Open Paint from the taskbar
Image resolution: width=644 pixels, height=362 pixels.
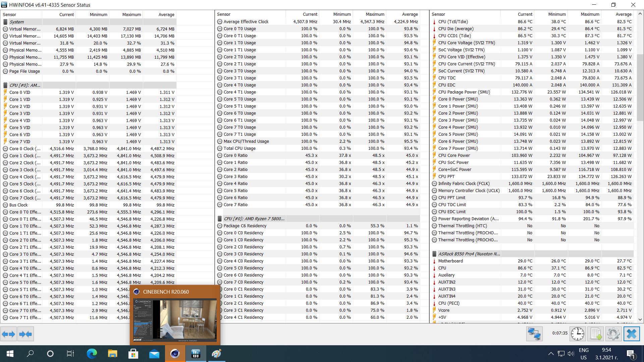[x=216, y=354]
